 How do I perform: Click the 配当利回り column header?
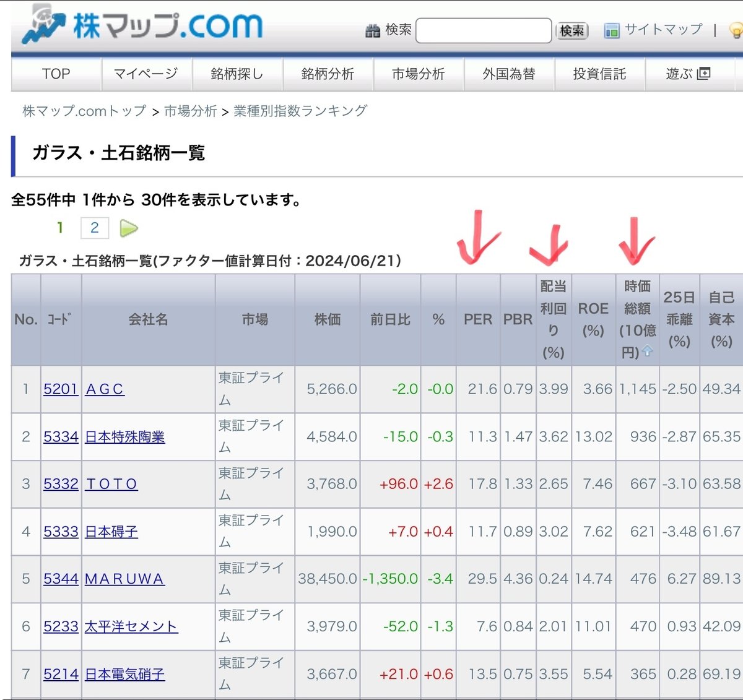tap(554, 319)
